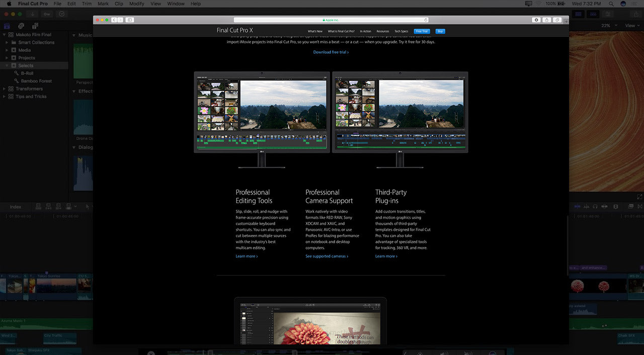Expand the Transformers library

click(4, 88)
